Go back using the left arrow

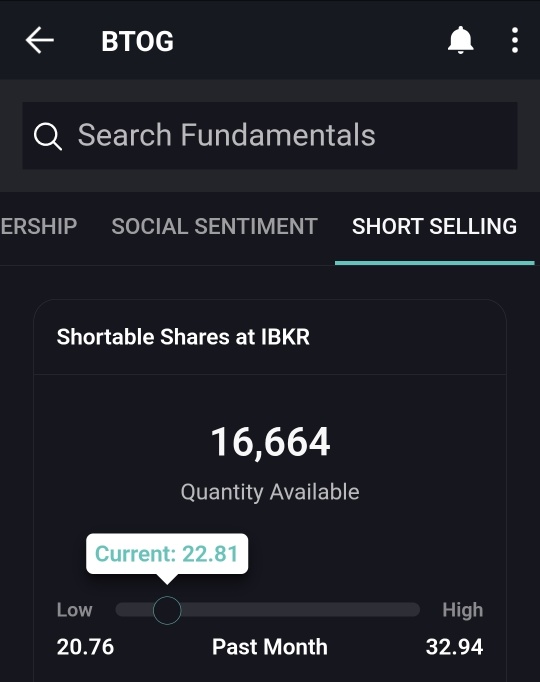40,40
